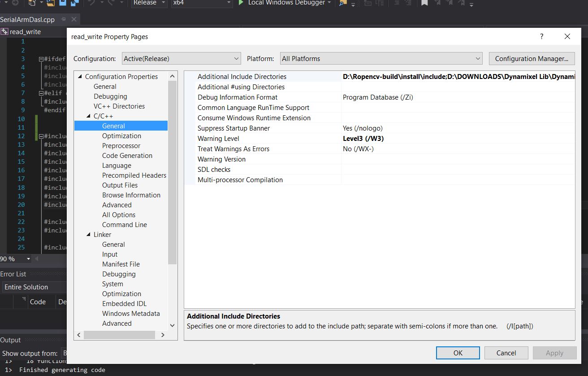Select Preprocessor in the tree
This screenshot has width=588, height=376.
coord(121,146)
